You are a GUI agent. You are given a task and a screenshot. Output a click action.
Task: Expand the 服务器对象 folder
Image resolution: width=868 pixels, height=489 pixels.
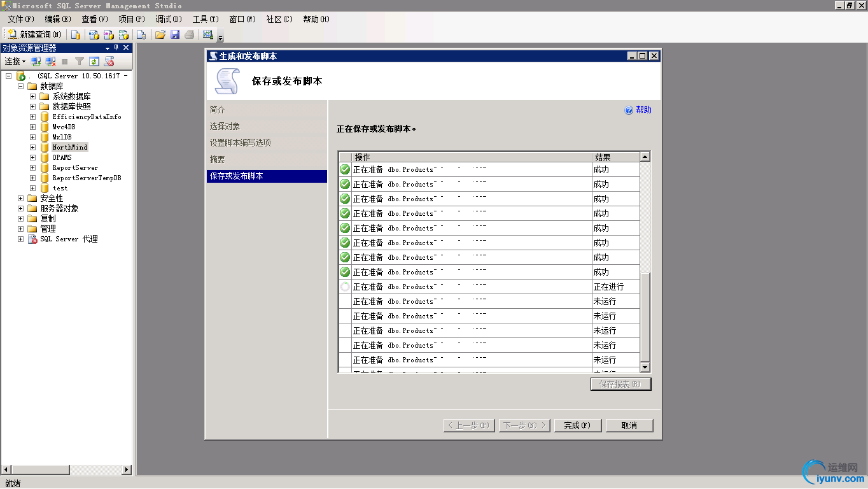point(20,208)
